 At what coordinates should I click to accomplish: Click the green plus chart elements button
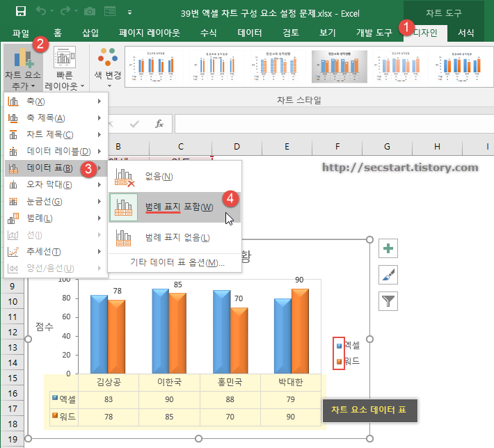click(x=388, y=248)
